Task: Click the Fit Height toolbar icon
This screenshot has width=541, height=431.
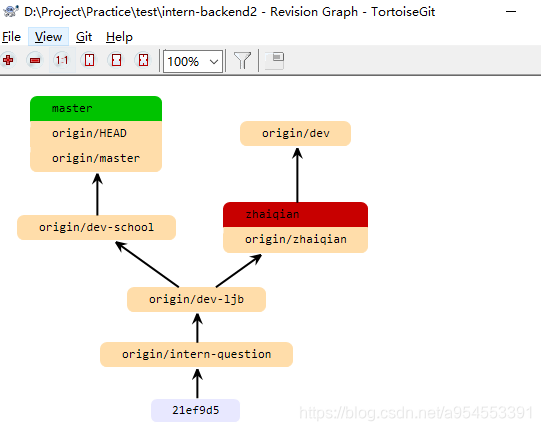Action: click(x=89, y=60)
